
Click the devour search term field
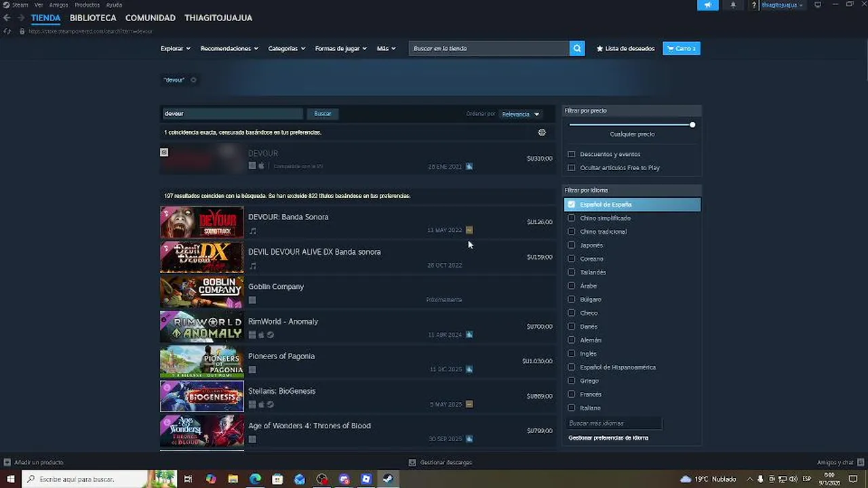[x=232, y=114]
